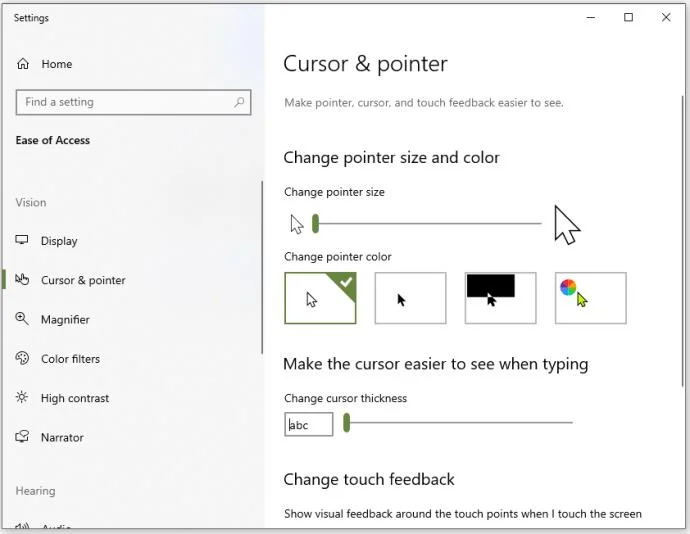Screen dimensions: 690x534
Task: Click the Color filters palette icon
Action: [x=22, y=359]
